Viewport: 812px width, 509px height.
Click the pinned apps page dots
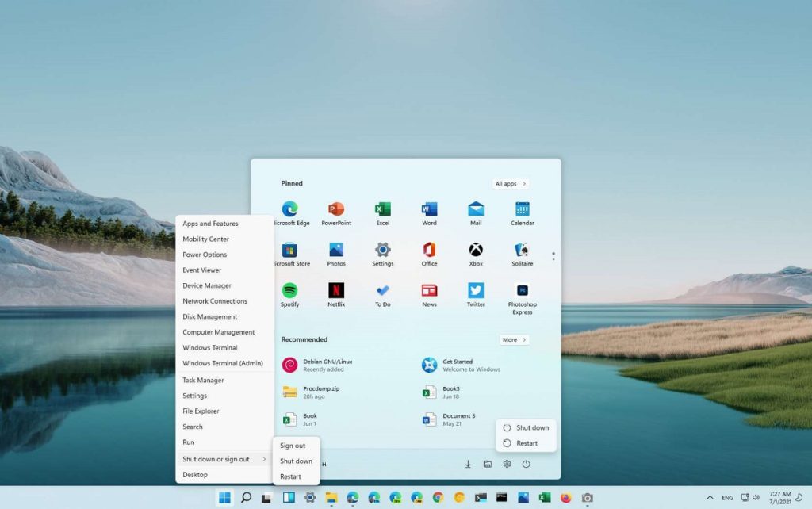[x=553, y=256]
